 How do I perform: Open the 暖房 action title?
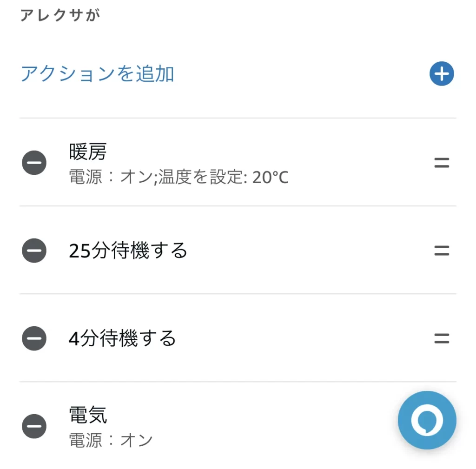pyautogui.click(x=88, y=152)
